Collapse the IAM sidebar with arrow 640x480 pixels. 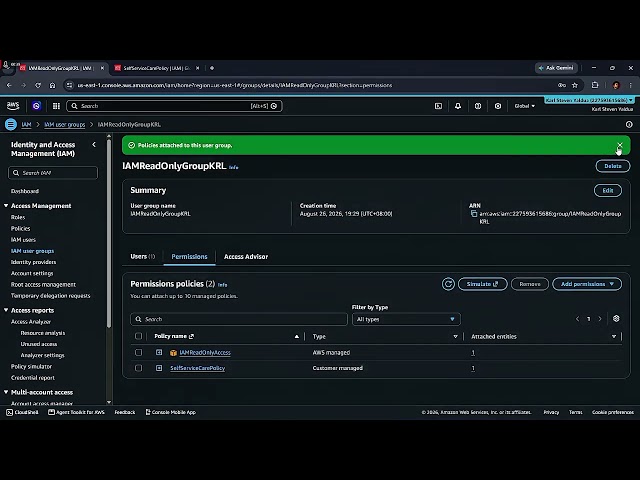(94, 144)
